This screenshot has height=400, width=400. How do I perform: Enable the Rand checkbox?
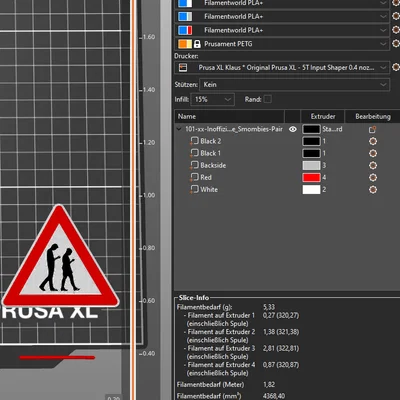267,99
